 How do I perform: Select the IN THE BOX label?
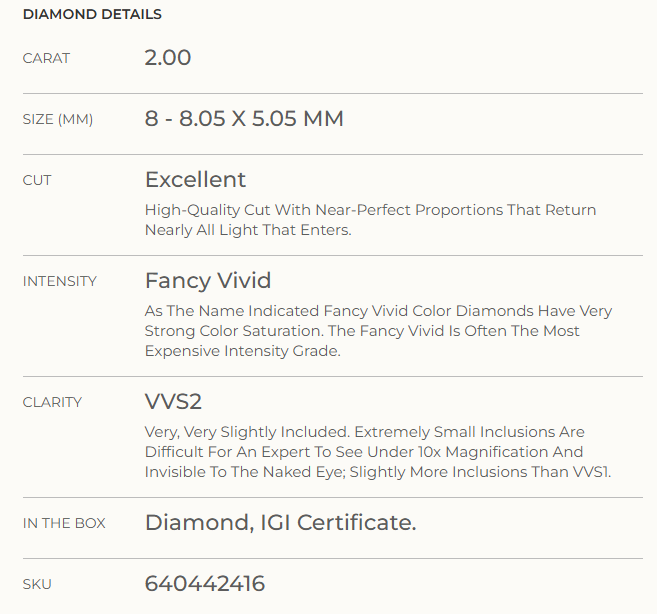point(64,523)
